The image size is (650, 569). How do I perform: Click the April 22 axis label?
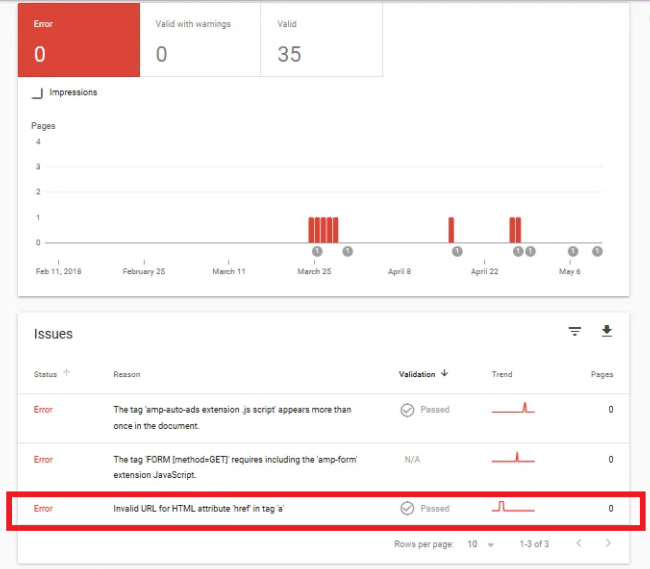484,271
